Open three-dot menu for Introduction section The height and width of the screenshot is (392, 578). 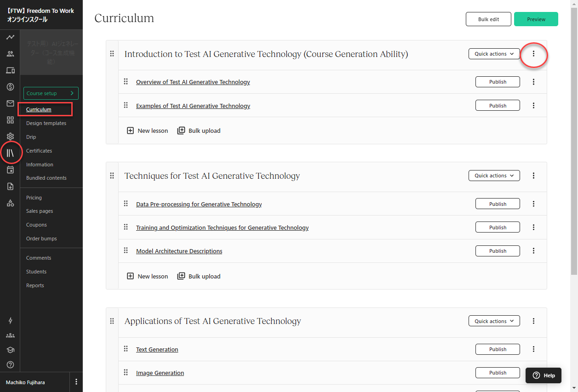click(x=533, y=54)
